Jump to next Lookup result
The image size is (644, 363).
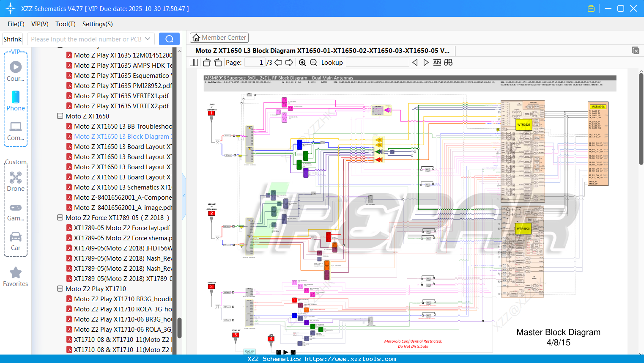[426, 63]
